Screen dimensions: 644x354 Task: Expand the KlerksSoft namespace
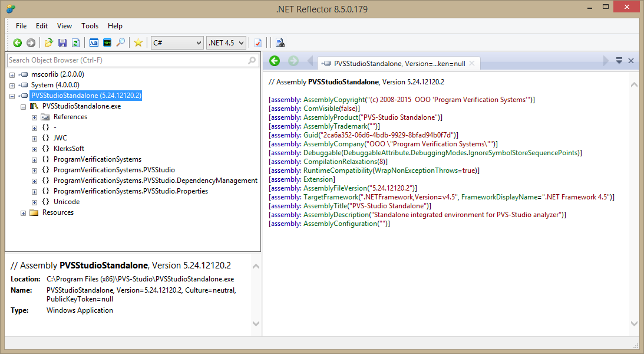[x=34, y=149]
